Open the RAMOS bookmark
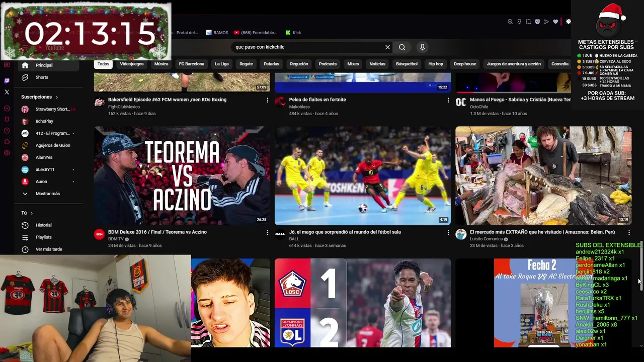Screen dimensions: 644x362 tap(217, 33)
